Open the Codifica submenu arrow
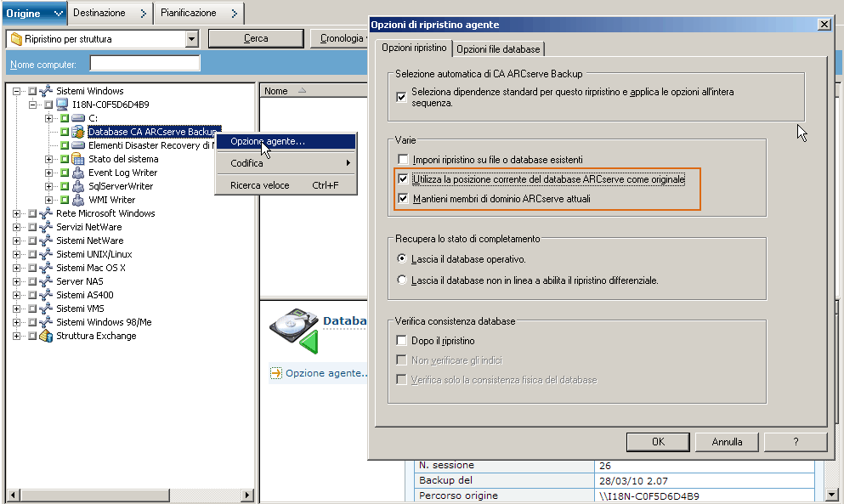 click(348, 163)
